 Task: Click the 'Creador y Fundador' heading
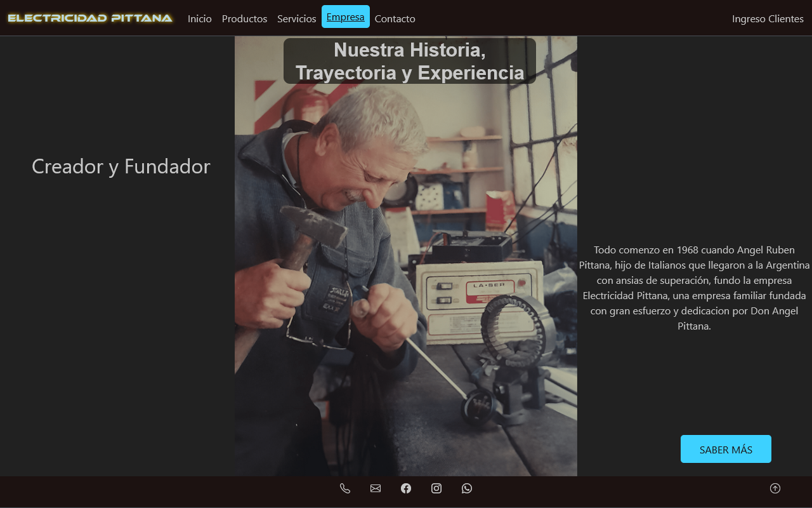coord(121,166)
